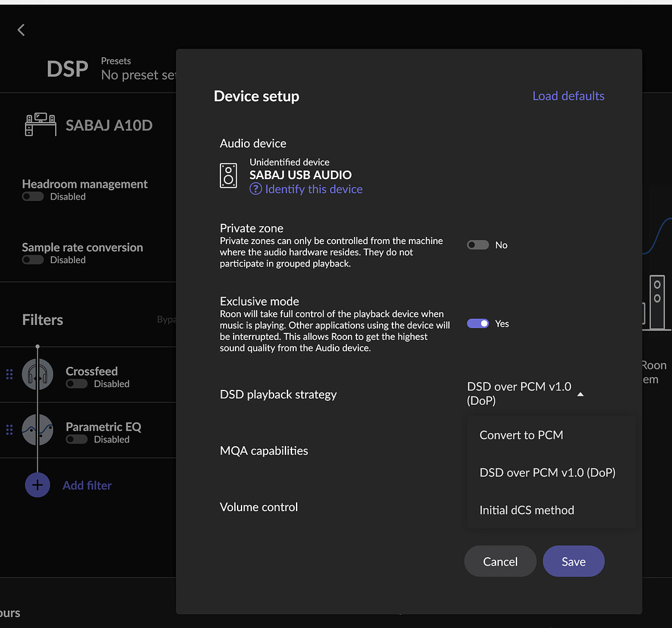The width and height of the screenshot is (672, 628).
Task: Click the Device setup dialog title
Action: pyautogui.click(x=257, y=96)
